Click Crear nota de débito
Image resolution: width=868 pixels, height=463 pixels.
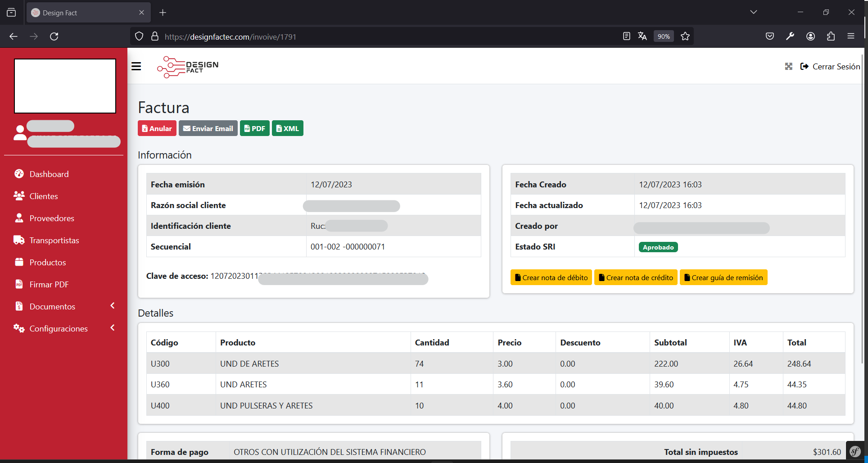point(551,277)
